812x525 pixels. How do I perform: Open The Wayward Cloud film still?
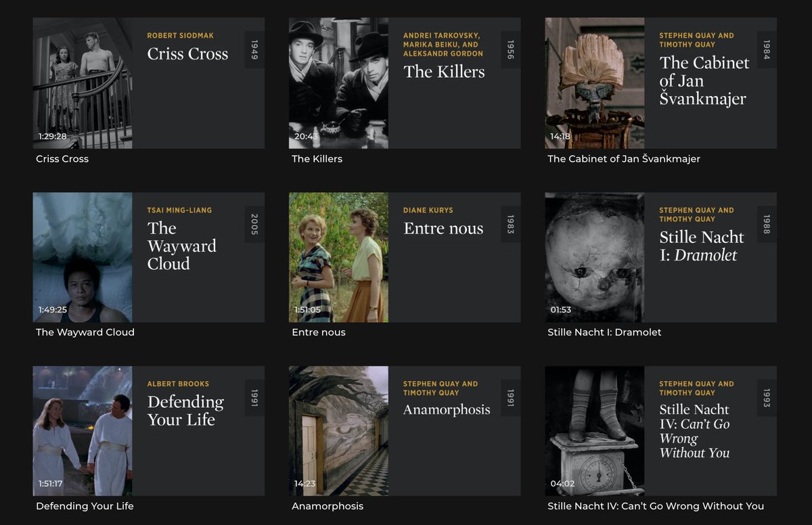tap(83, 257)
